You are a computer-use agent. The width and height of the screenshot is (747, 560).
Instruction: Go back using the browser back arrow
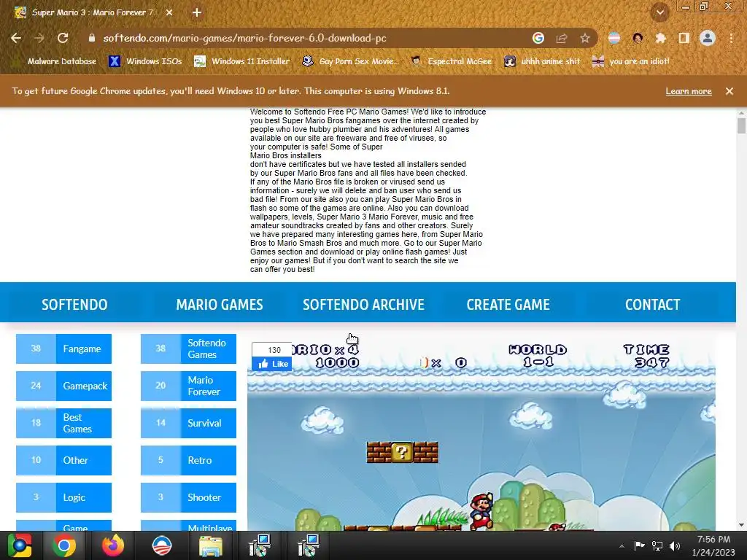click(x=16, y=38)
